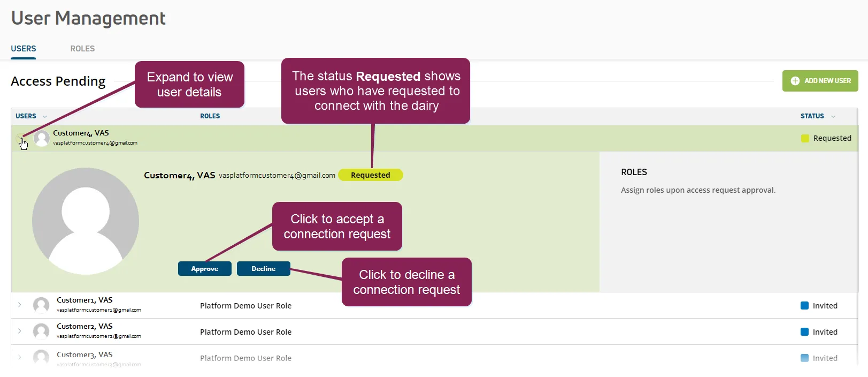Viewport: 868px width, 377px height.
Task: Click Customer2 VAS avatar icon
Action: 41,331
